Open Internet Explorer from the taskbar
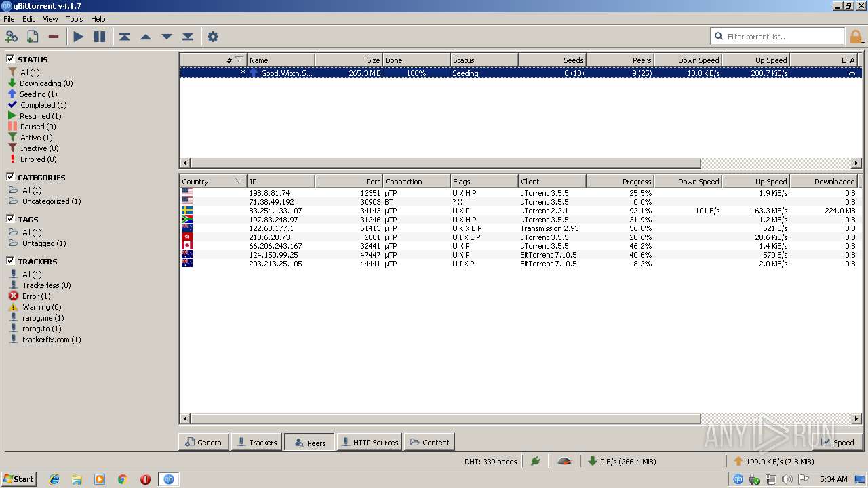Viewport: 868px width, 488px height. coord(54,479)
